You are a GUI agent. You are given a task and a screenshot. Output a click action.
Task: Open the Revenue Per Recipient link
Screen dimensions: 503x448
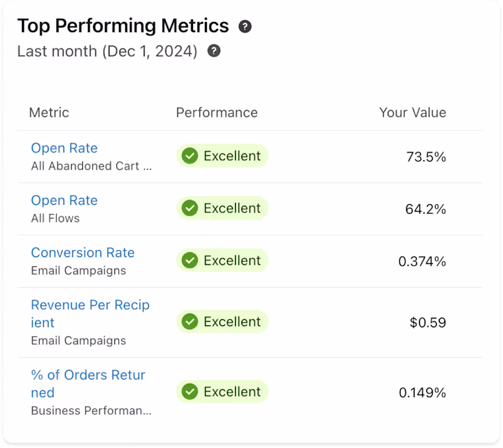point(90,305)
